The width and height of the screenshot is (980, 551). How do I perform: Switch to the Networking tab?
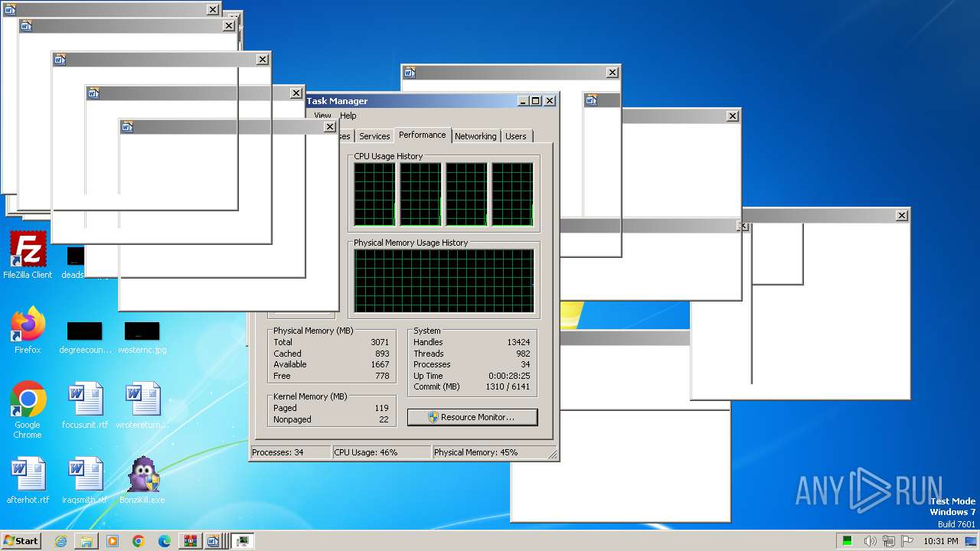pos(475,136)
